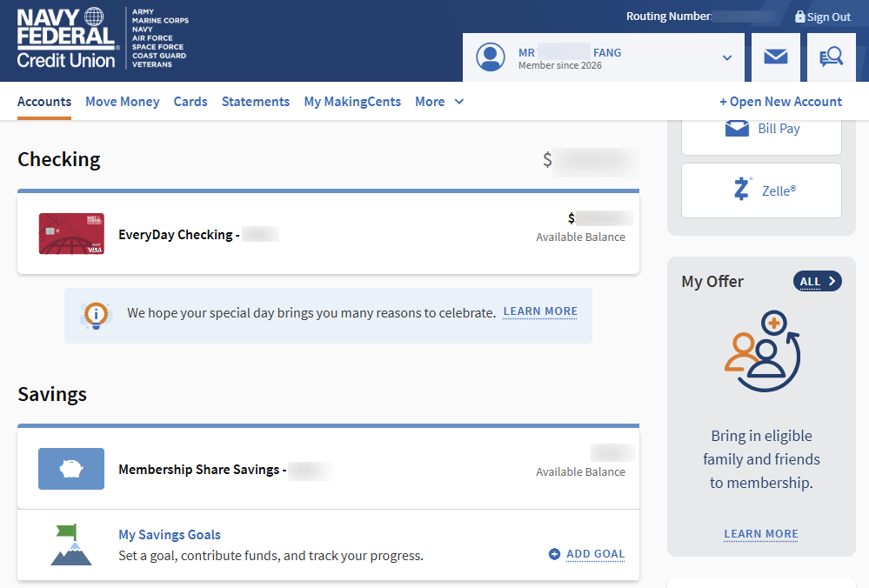Click the Savings section heading
Image resolution: width=869 pixels, height=588 pixels.
pos(52,395)
